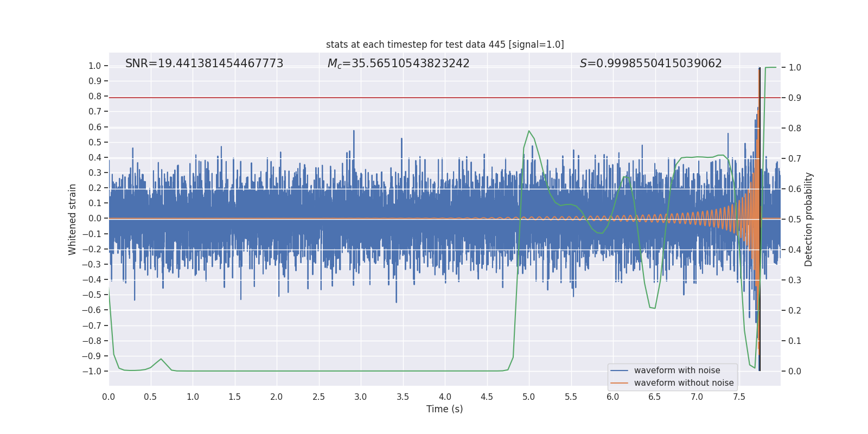Click the -1.0 tick on strain axis
This screenshot has height=434, width=868.
[92, 371]
